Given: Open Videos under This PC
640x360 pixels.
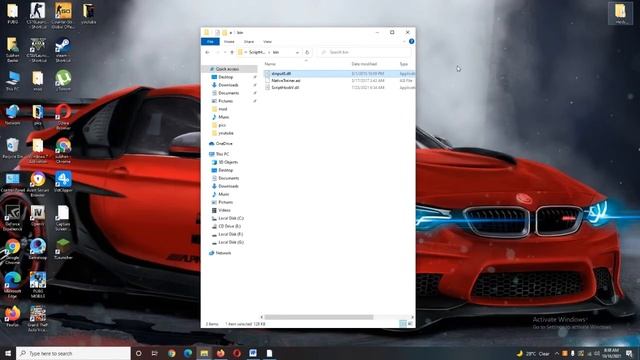Looking at the screenshot, I should [224, 210].
